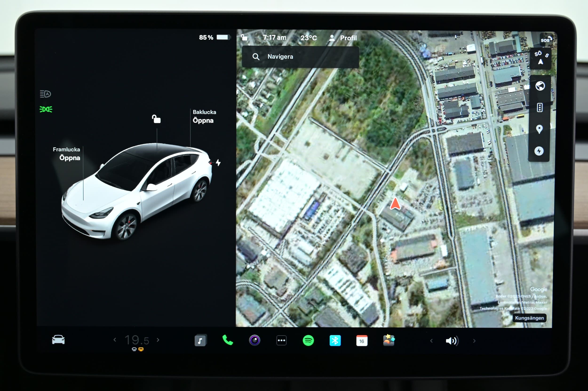Open the Baklucka (rear trunk)
588x391 pixels.
point(203,120)
